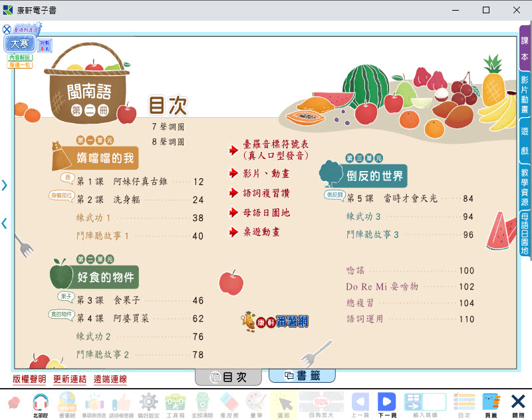Click the red speech bubble icon in toolbar
The width and height of the screenshot is (532, 420).
pos(14,403)
